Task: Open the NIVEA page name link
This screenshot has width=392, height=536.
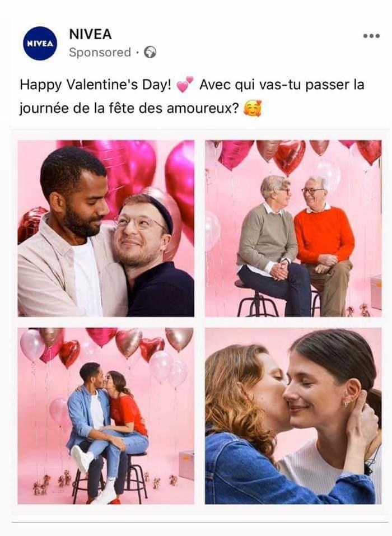Action: (x=90, y=34)
